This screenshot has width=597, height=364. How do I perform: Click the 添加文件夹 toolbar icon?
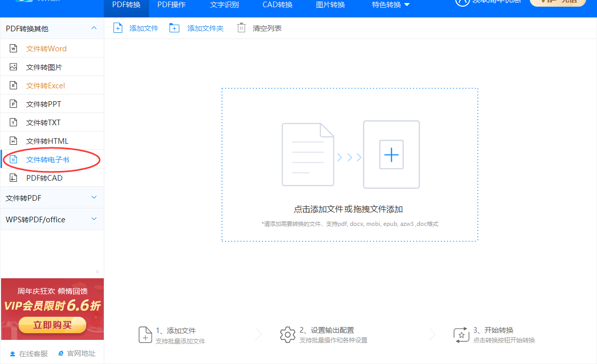pyautogui.click(x=174, y=28)
